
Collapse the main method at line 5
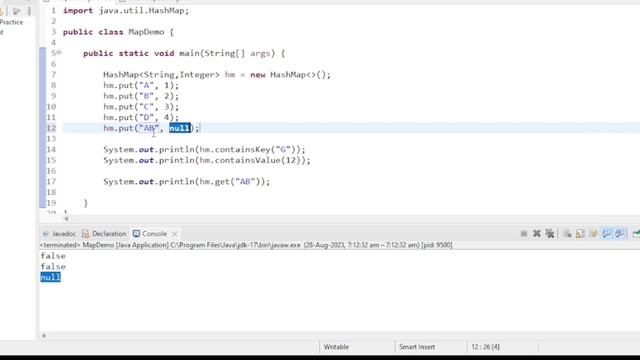click(60, 52)
